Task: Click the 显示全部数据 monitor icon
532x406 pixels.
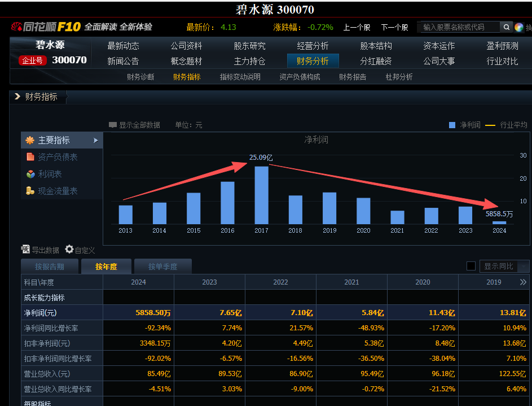Action: tap(113, 125)
